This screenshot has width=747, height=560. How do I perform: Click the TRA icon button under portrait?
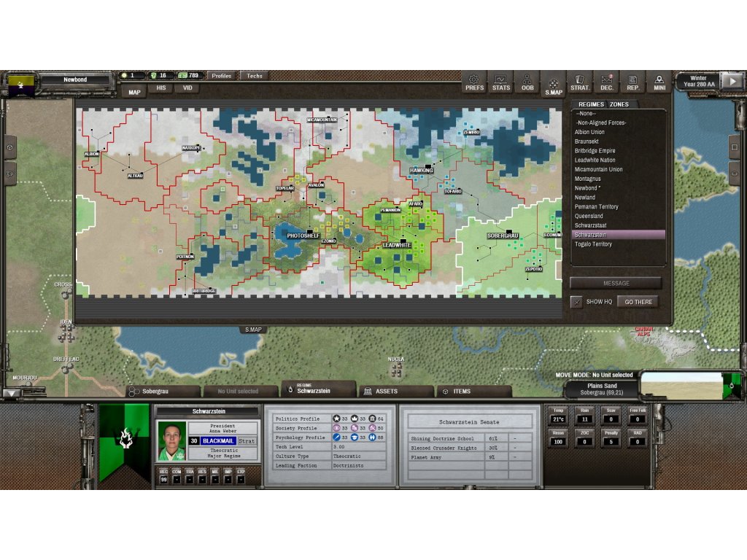[x=190, y=477]
